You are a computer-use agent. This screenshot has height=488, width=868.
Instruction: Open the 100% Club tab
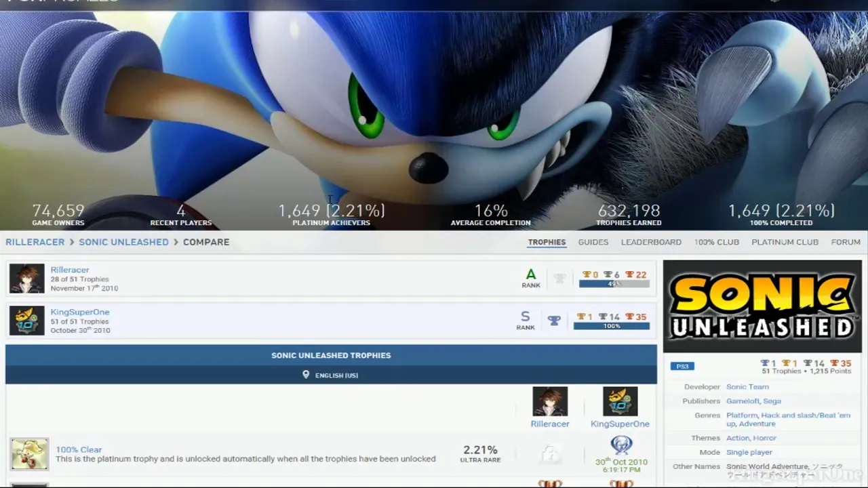coord(716,242)
